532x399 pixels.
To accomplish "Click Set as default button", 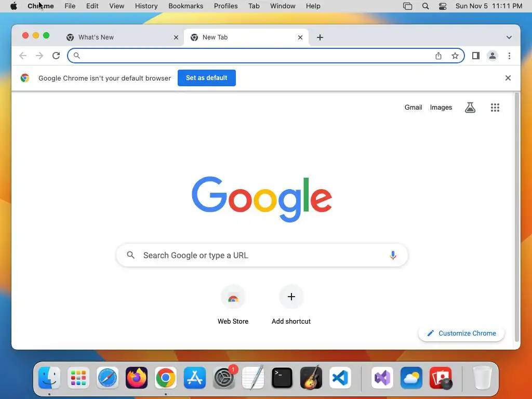I will coord(207,78).
